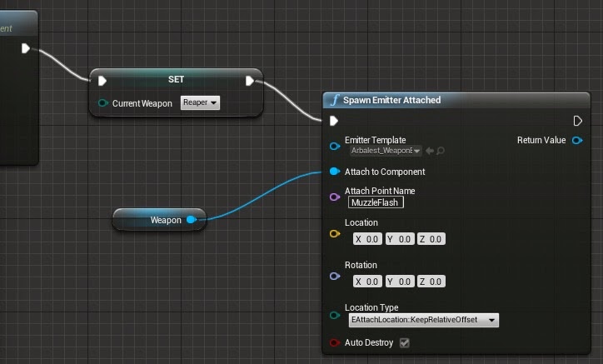
Task: Click the browse to asset magnifier icon
Action: pyautogui.click(x=441, y=151)
